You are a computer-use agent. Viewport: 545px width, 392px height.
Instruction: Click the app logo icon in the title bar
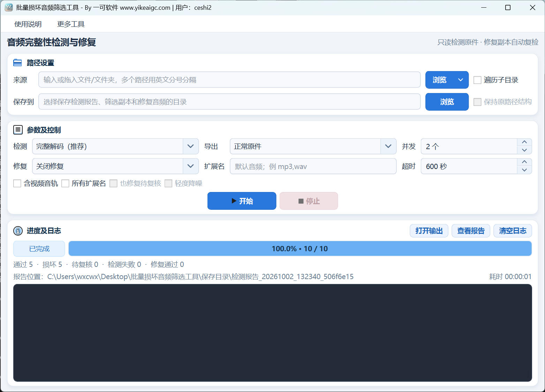(x=9, y=7)
